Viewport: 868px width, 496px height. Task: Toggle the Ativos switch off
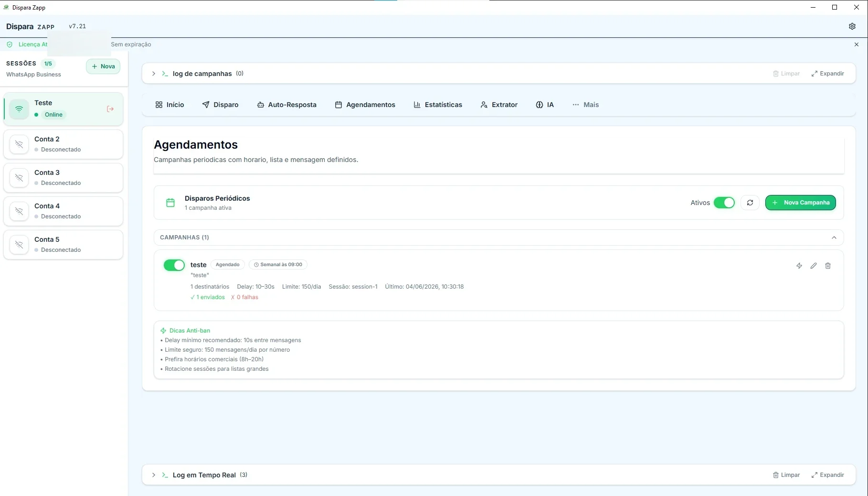click(x=724, y=203)
